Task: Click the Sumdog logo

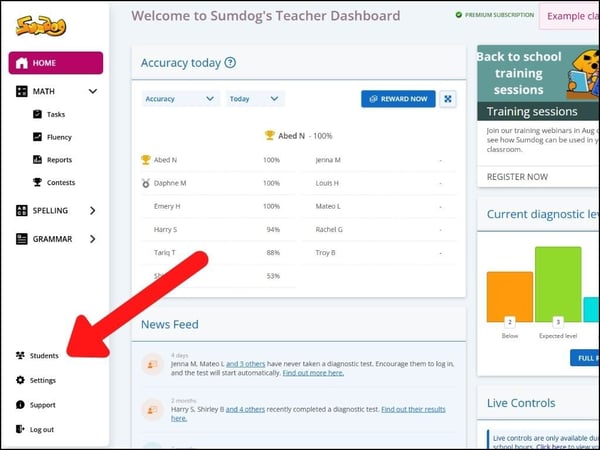Action: [x=41, y=26]
